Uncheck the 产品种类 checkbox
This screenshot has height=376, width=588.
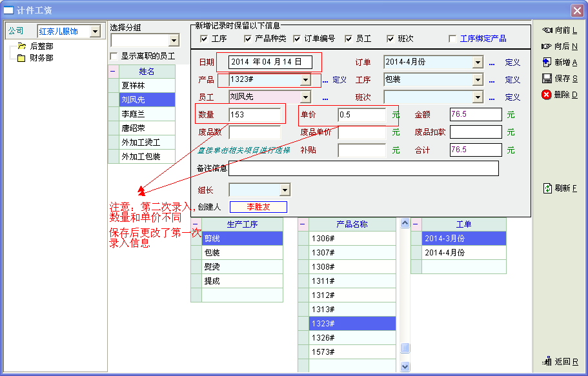coord(248,39)
